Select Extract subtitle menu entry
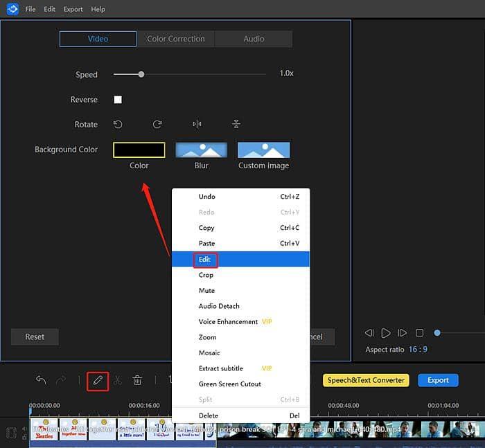This screenshot has height=448, width=485. click(x=240, y=368)
